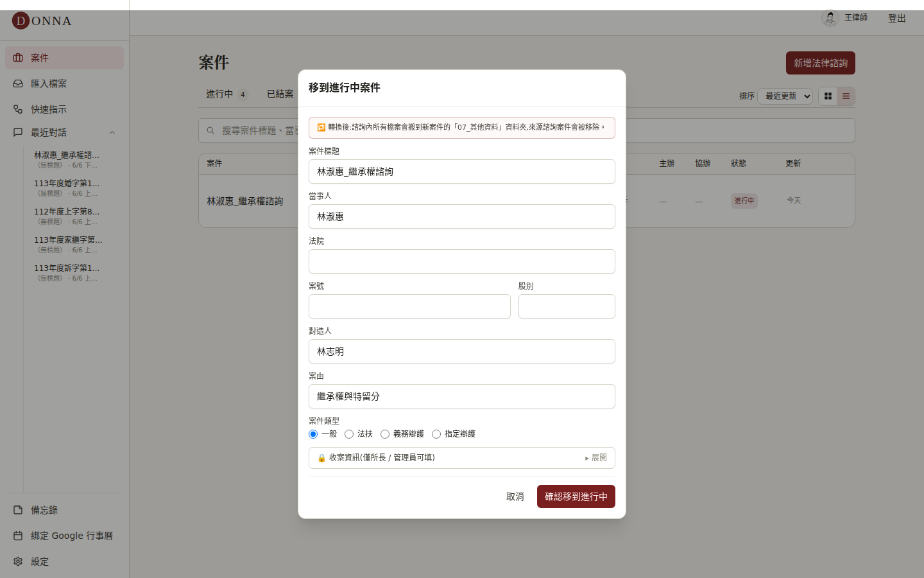Open recent chat 112年度上字第8…
The image size is (924, 578).
click(x=67, y=216)
